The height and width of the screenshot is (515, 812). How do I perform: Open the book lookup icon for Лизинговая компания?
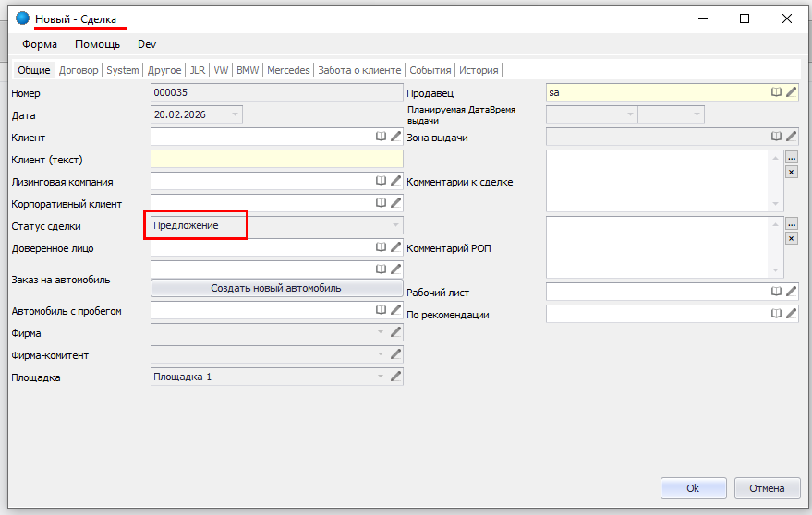click(381, 181)
